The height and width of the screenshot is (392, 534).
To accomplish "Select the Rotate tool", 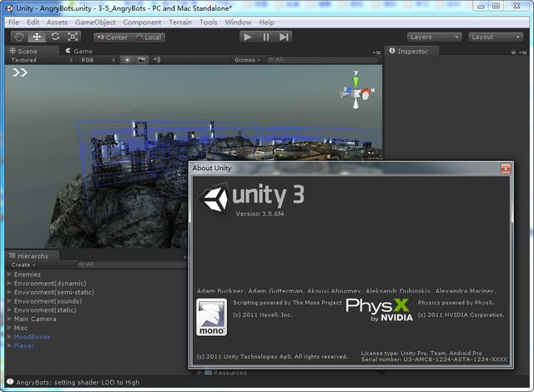I will pos(55,37).
